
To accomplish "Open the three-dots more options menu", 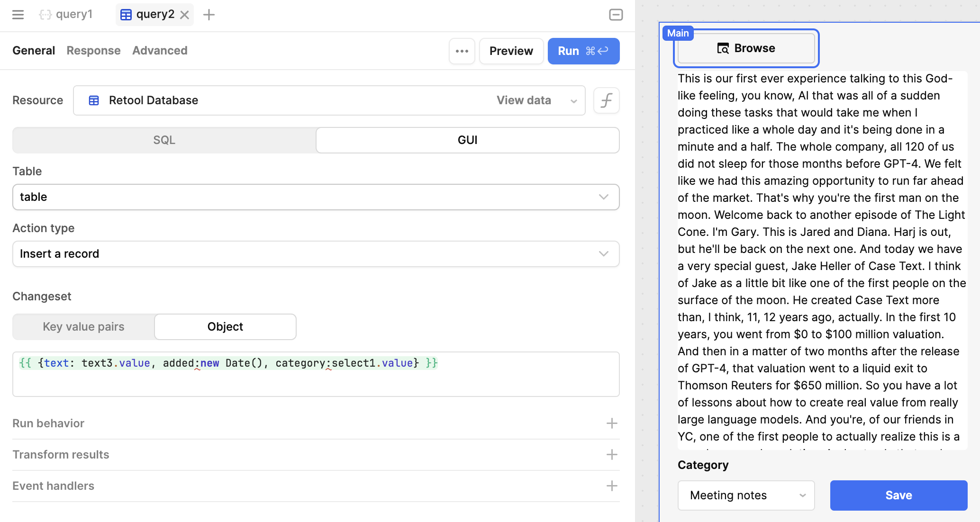I will point(462,51).
